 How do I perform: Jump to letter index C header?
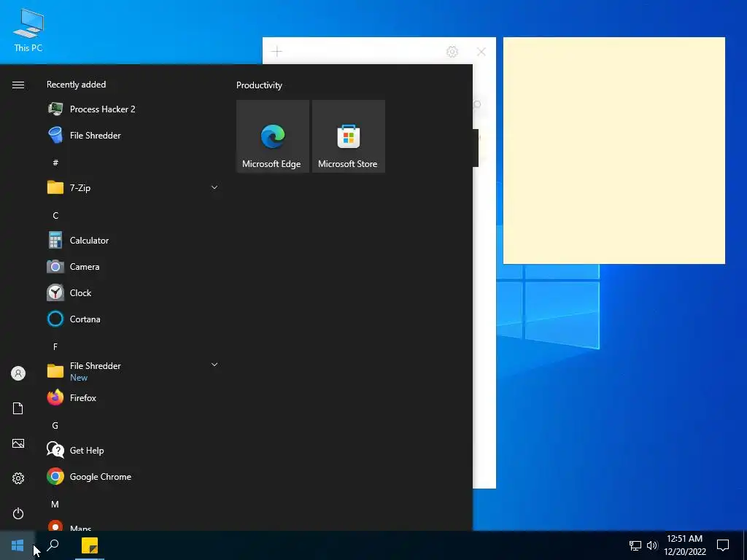(55, 216)
